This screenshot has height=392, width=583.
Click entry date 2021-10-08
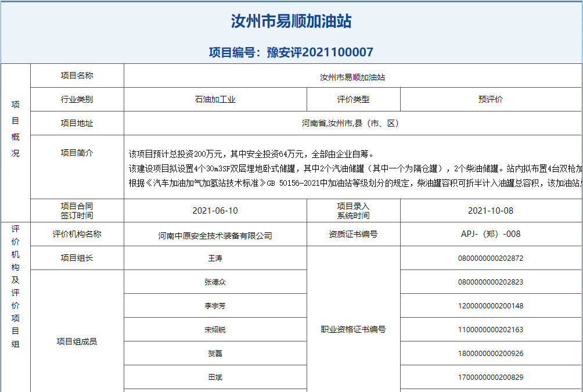491,210
